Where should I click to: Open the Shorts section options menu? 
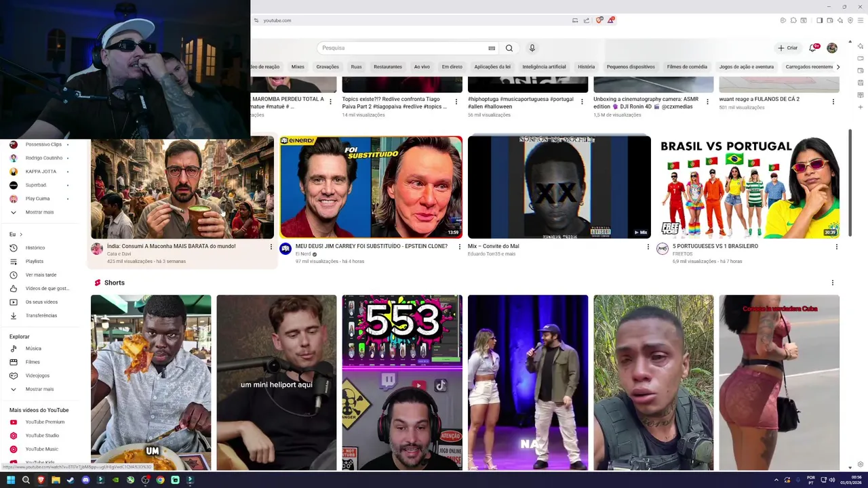pyautogui.click(x=833, y=283)
